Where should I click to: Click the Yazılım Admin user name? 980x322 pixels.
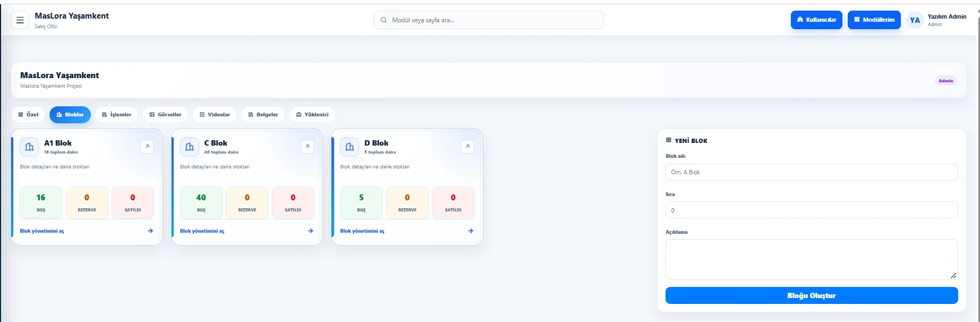[947, 16]
